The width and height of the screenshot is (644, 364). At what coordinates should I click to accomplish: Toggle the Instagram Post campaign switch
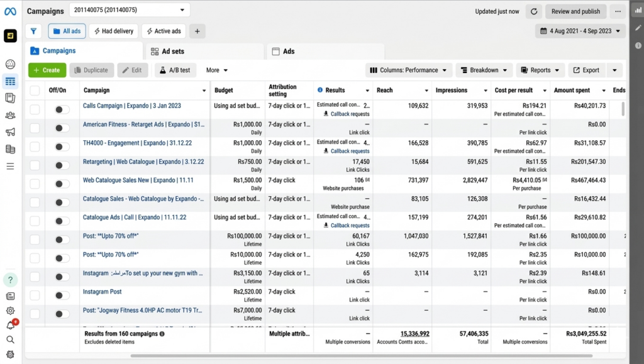click(x=62, y=295)
